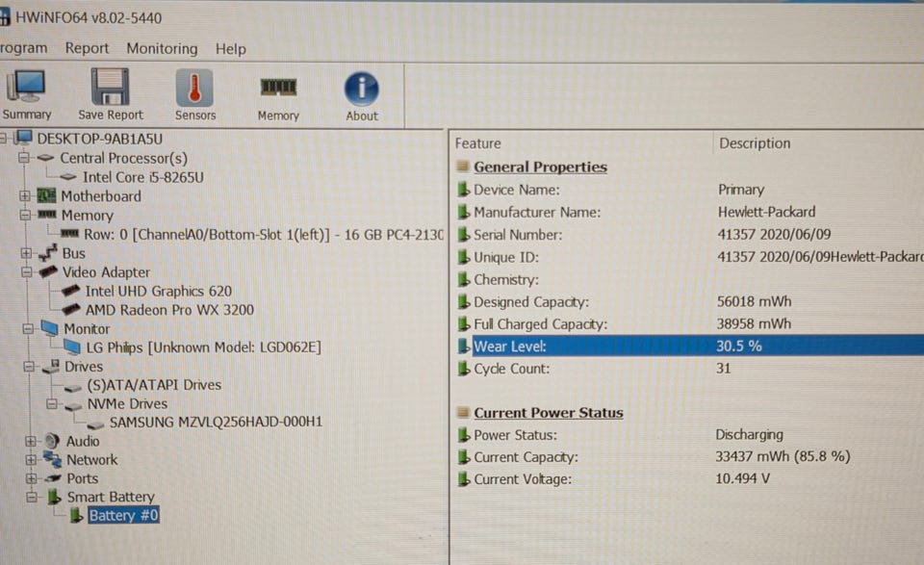Screen dimensions: 924x565
Task: Click the Network node icon
Action: click(x=52, y=459)
